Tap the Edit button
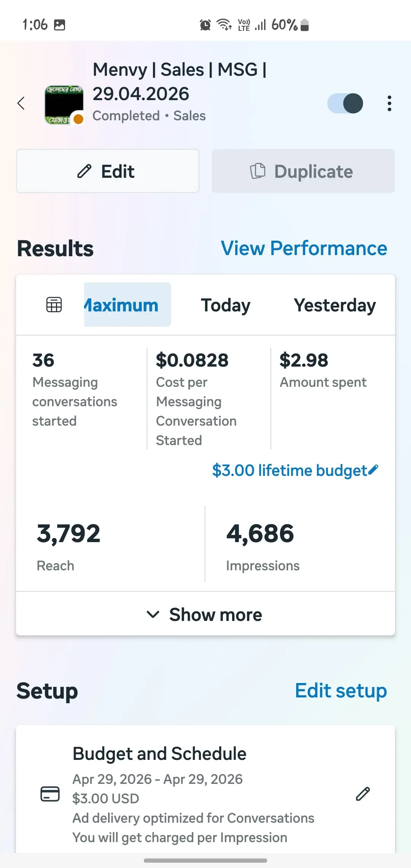The height and width of the screenshot is (868, 411). (108, 171)
